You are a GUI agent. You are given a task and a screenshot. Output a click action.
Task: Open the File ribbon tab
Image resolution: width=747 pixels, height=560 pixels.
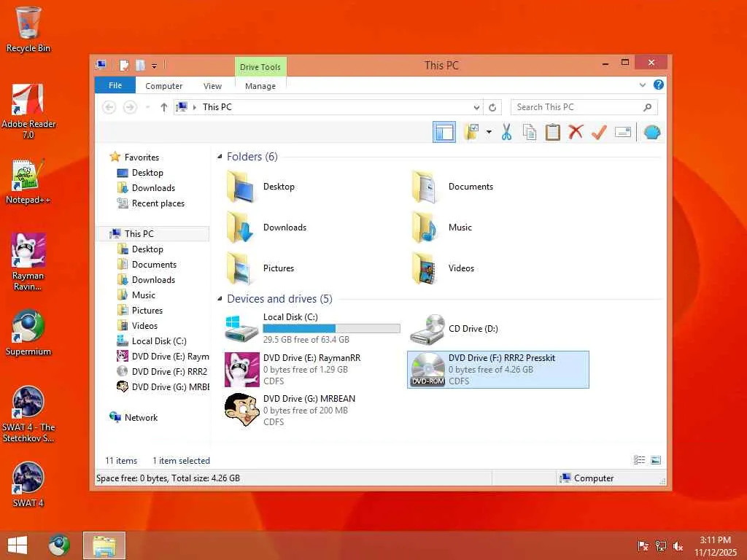click(115, 85)
